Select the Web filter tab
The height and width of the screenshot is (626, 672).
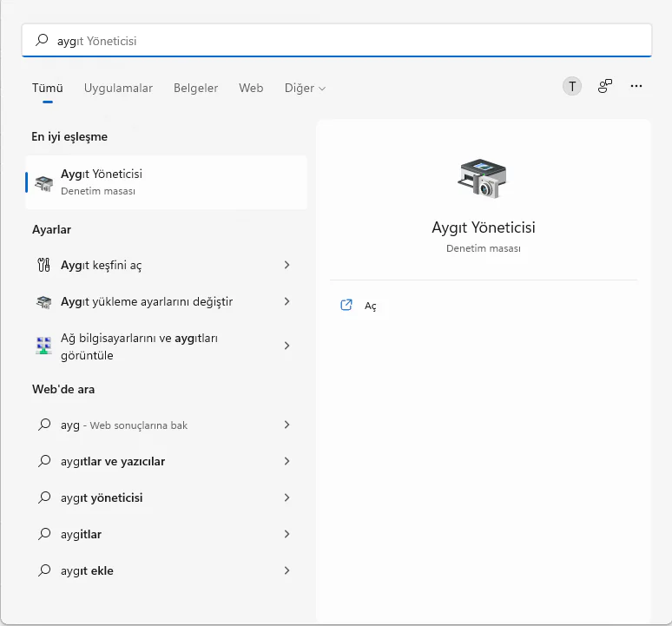click(251, 88)
